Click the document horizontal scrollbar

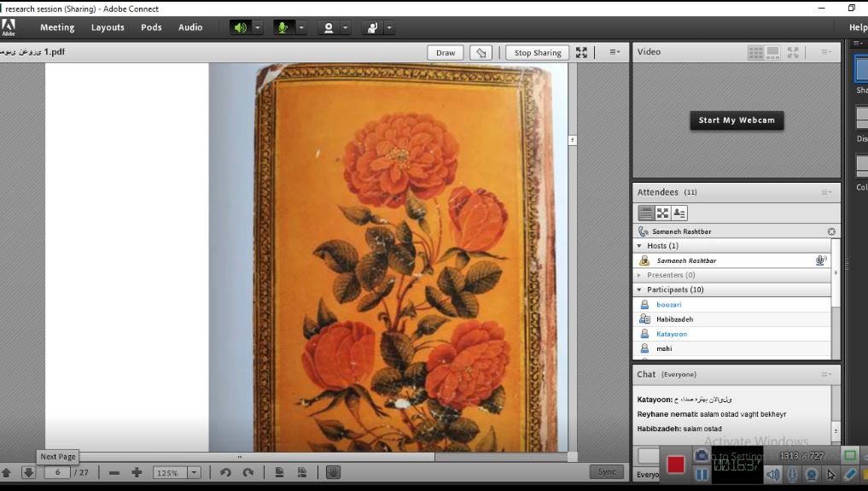240,457
